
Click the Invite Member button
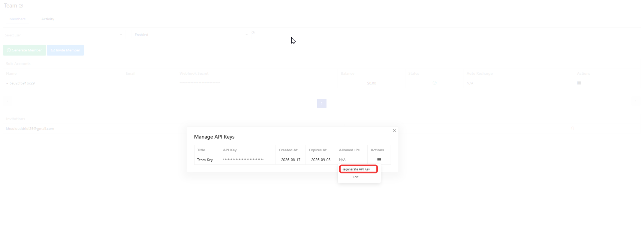click(x=65, y=50)
